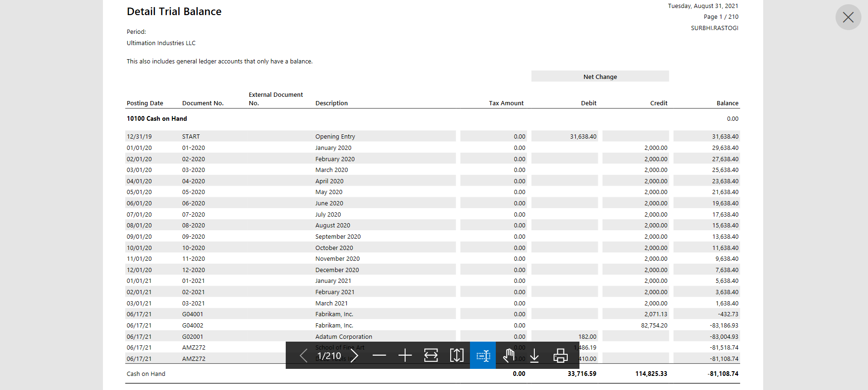Print the trial balance report
868x390 pixels.
(560, 356)
